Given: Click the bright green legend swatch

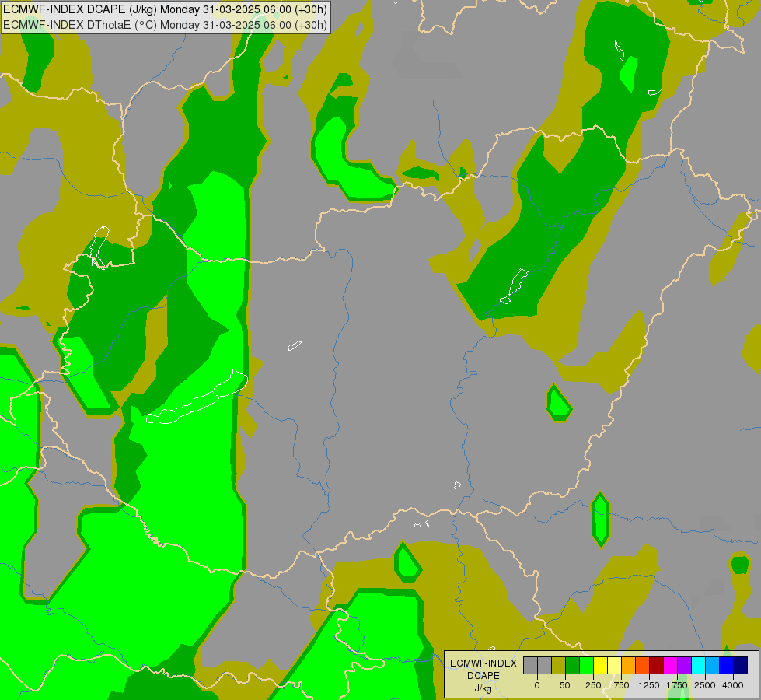Looking at the screenshot, I should click(586, 666).
